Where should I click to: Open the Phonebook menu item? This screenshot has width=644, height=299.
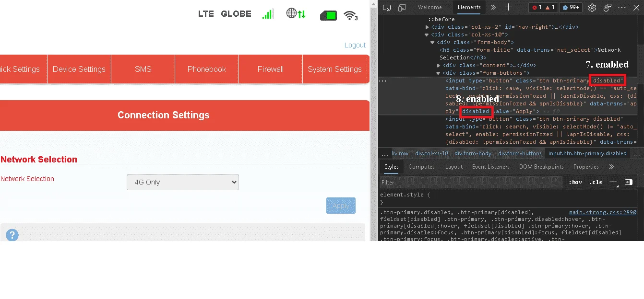207,69
